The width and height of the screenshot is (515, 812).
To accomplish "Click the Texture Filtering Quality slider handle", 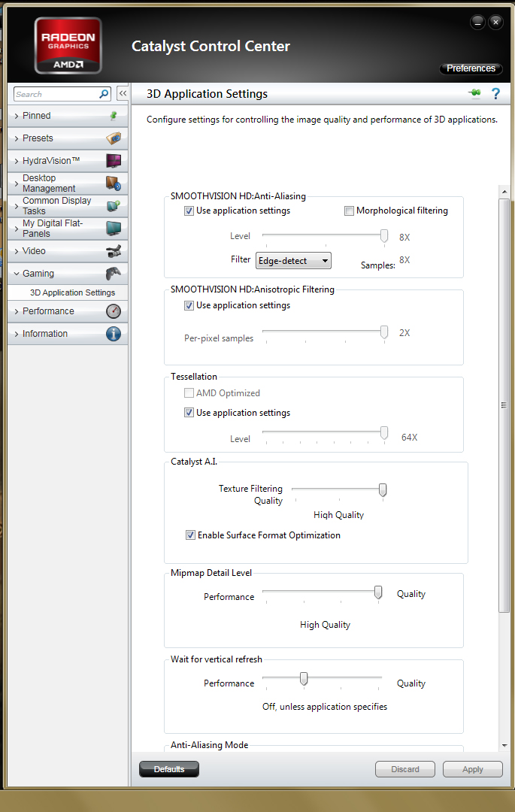I will pyautogui.click(x=383, y=489).
